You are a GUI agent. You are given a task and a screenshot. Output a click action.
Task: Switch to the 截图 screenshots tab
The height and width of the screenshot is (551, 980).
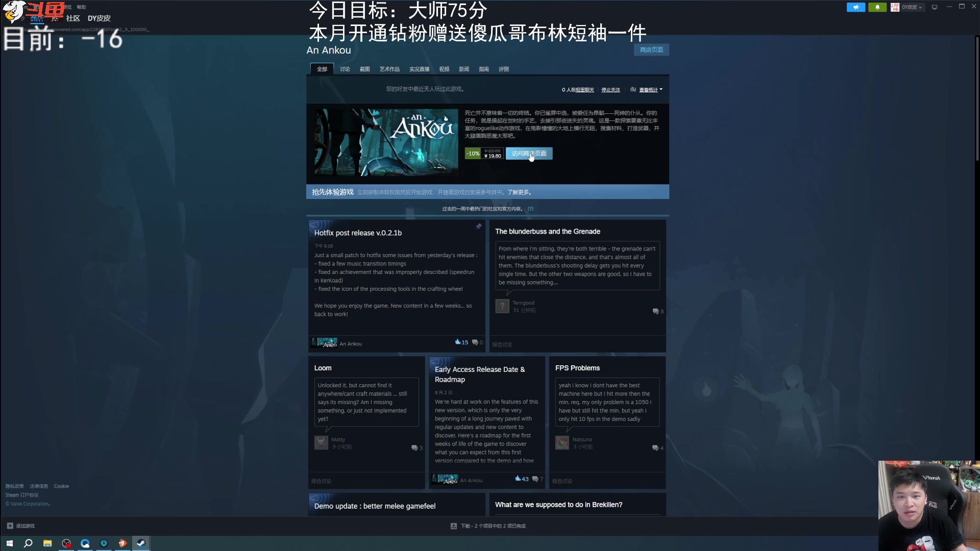point(364,69)
